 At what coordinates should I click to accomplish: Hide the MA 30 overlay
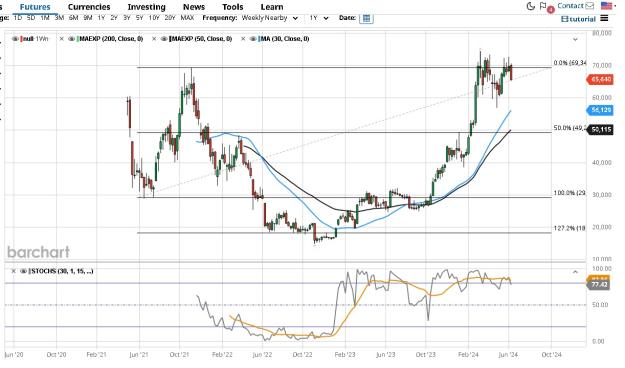coord(253,39)
